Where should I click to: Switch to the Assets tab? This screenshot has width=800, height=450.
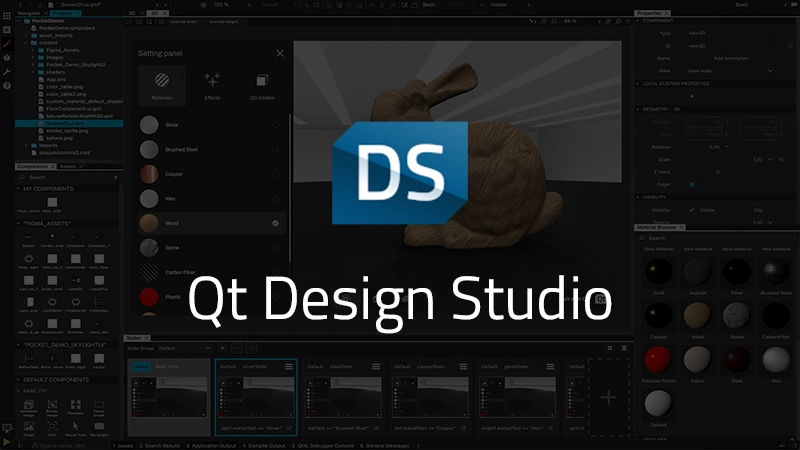click(x=68, y=166)
